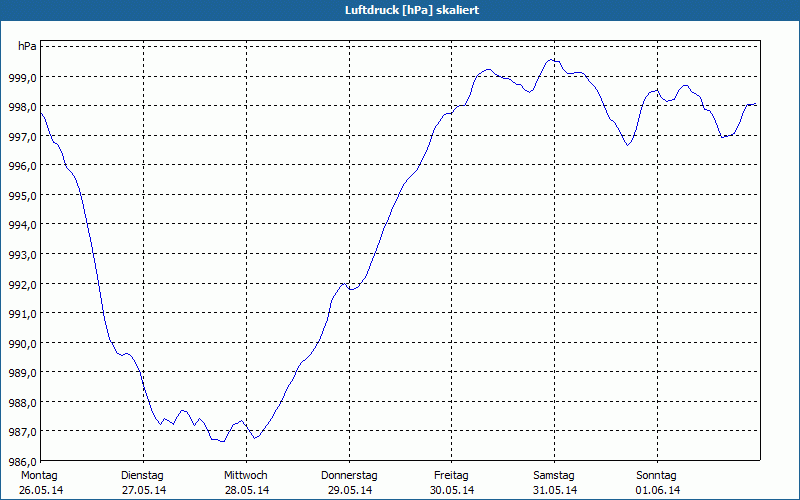The width and height of the screenshot is (800, 500).
Task: Select the 997,0 y-axis value
Action: tap(23, 137)
